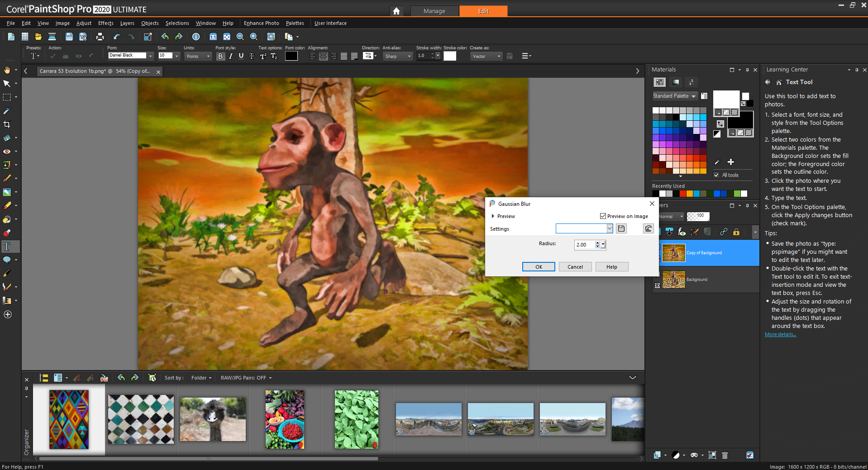
Task: Toggle the Preview on Image checkbox
Action: click(x=603, y=216)
